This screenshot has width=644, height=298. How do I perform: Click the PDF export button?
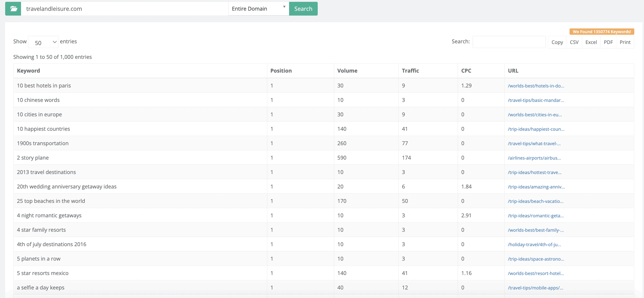[x=608, y=42]
